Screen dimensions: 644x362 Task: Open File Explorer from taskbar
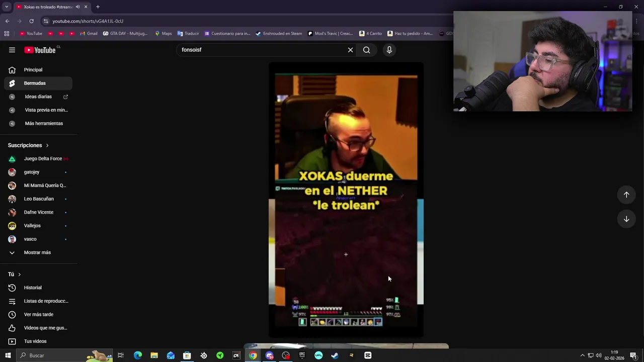click(x=154, y=355)
